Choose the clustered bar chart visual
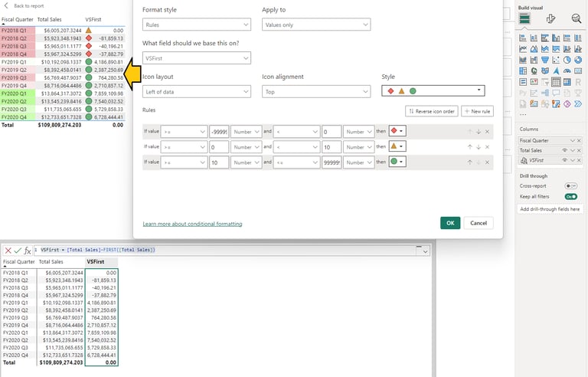 click(x=545, y=38)
